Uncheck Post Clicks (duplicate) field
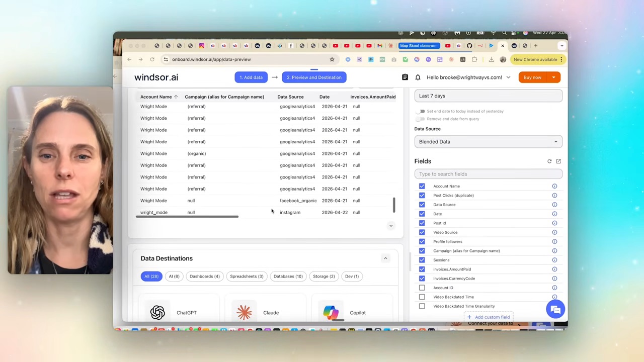The height and width of the screenshot is (362, 644). [x=422, y=196]
